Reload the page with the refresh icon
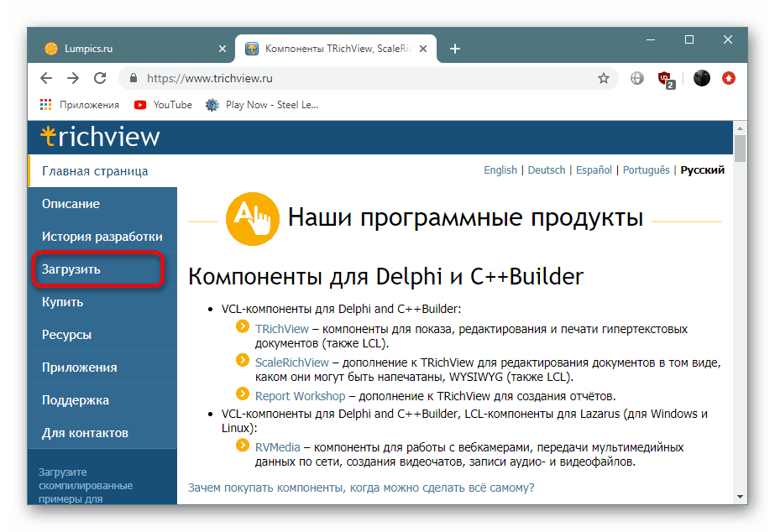This screenshot has height=532, width=775. click(100, 78)
